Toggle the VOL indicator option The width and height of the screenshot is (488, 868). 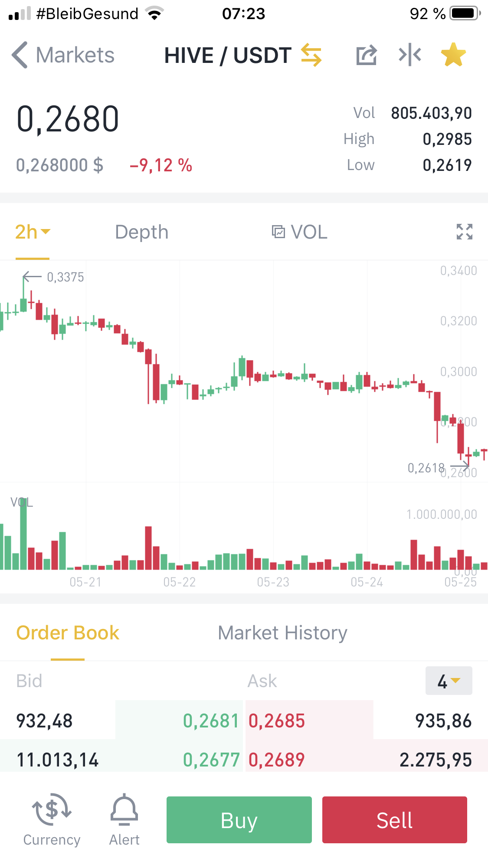[299, 232]
